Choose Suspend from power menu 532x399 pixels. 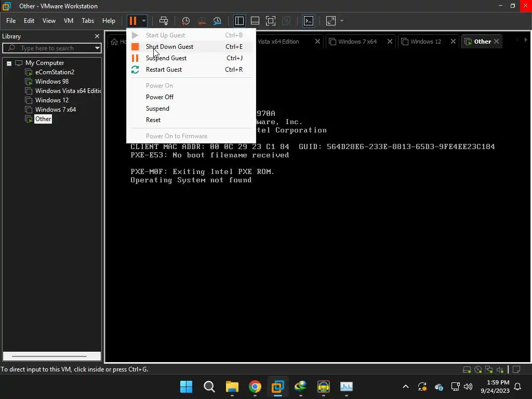[191, 109]
